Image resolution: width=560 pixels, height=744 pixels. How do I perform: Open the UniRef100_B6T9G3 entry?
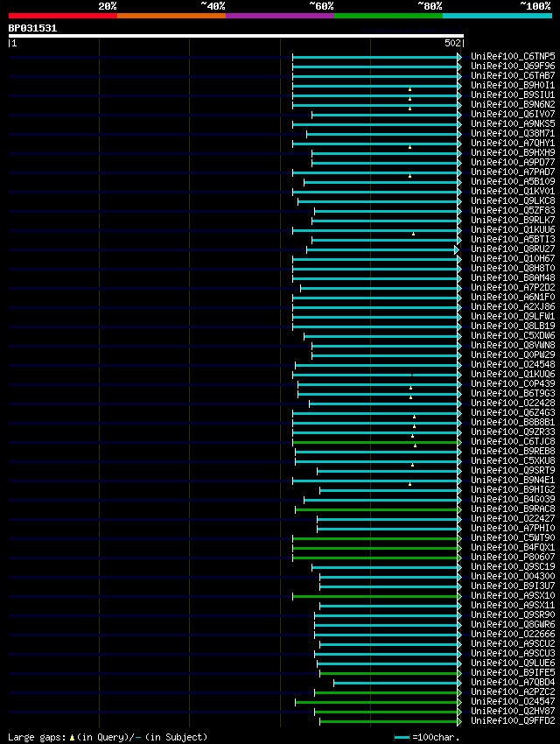coord(513,393)
